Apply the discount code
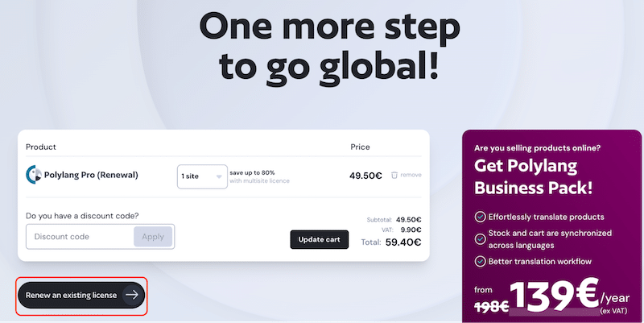The width and height of the screenshot is (644, 323). tap(153, 237)
